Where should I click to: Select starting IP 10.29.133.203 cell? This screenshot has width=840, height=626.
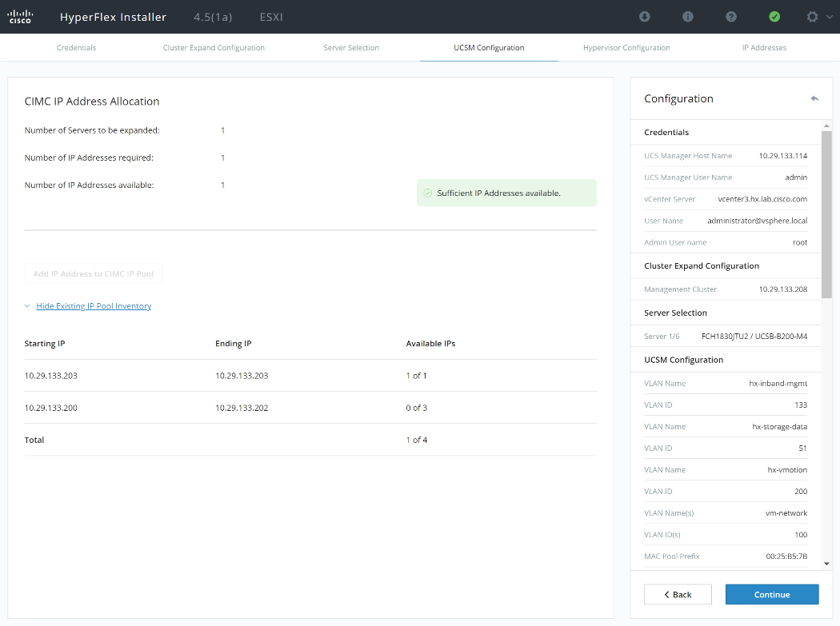pos(51,376)
